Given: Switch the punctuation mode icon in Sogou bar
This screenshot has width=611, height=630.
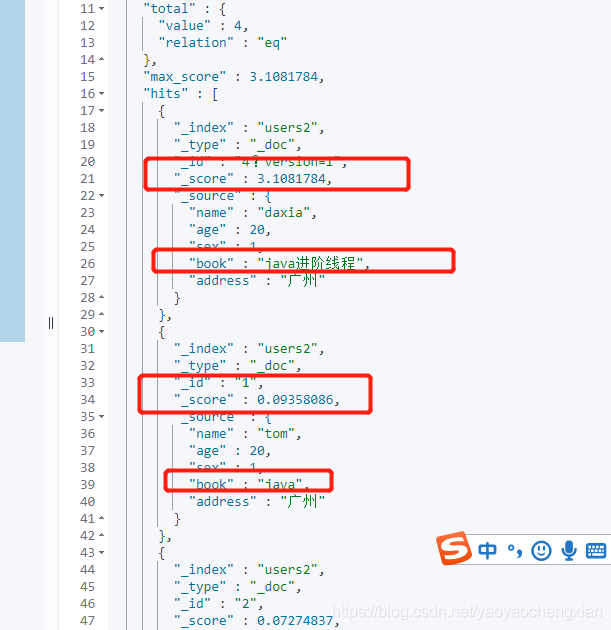Looking at the screenshot, I should [515, 551].
